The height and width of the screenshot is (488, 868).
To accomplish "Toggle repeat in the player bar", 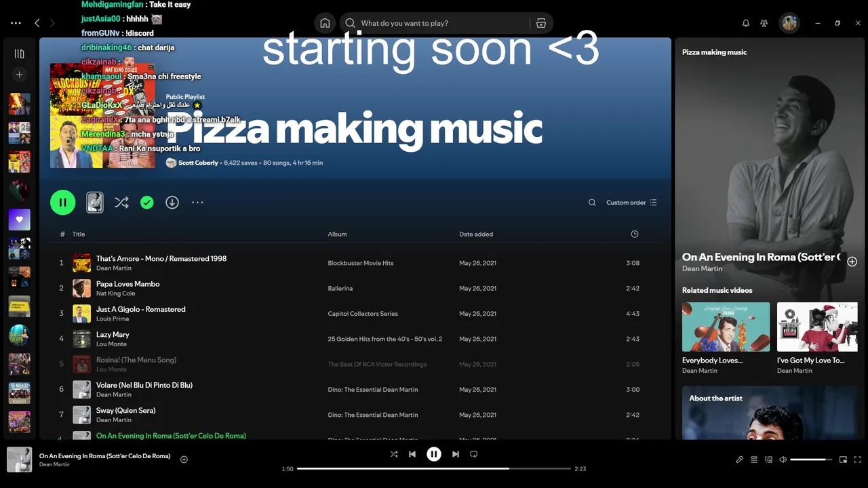I will (474, 454).
